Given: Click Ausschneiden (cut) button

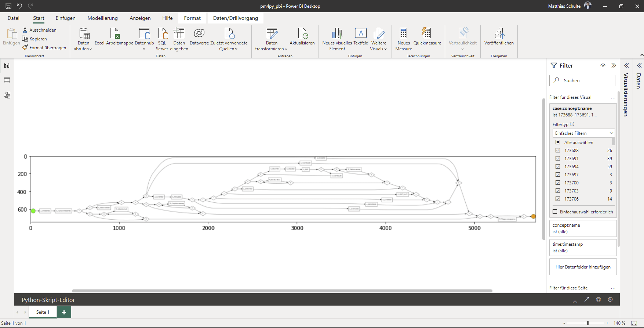Looking at the screenshot, I should (40, 30).
